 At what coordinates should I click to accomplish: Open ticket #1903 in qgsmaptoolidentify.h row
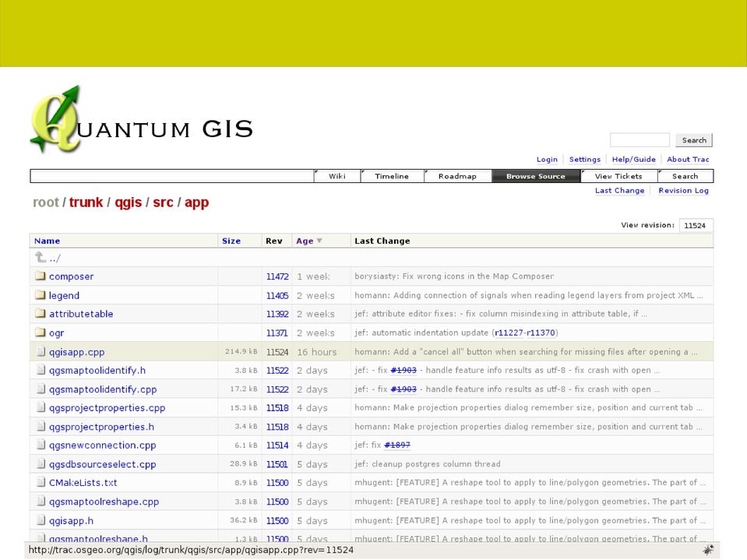(x=403, y=370)
